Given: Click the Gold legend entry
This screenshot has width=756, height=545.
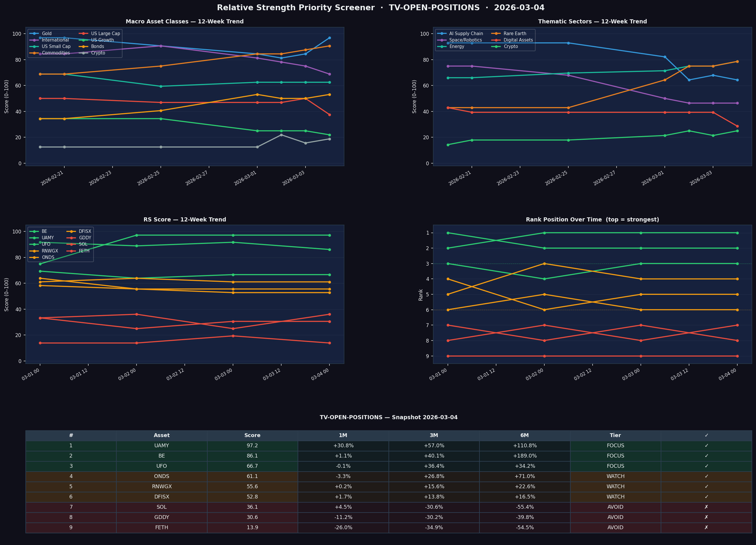Looking at the screenshot, I should coord(46,34).
